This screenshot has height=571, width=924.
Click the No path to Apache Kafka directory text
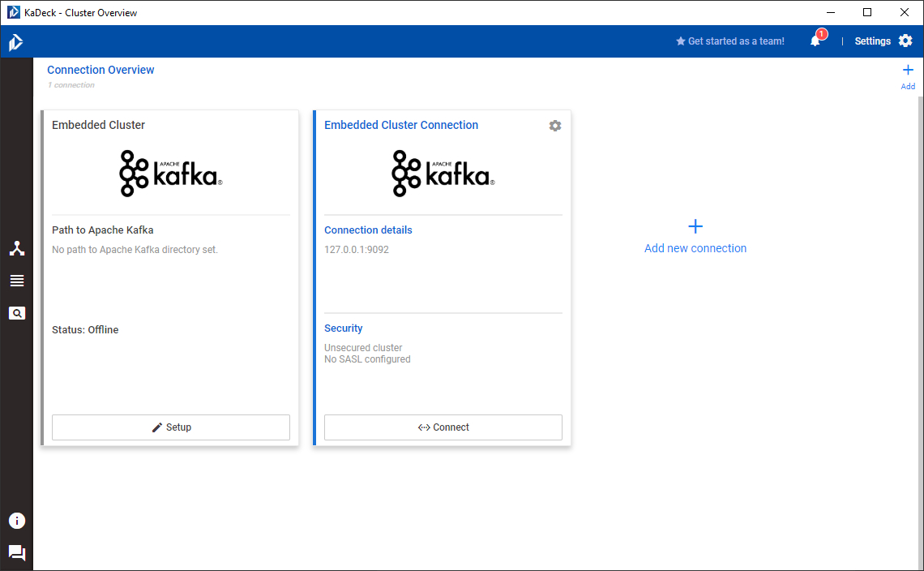(x=135, y=250)
